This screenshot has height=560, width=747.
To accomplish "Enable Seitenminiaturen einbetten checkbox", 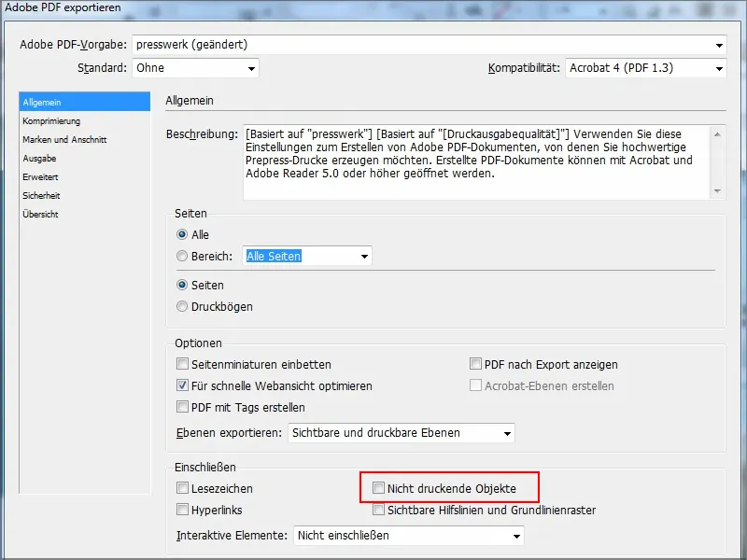I will pos(182,364).
